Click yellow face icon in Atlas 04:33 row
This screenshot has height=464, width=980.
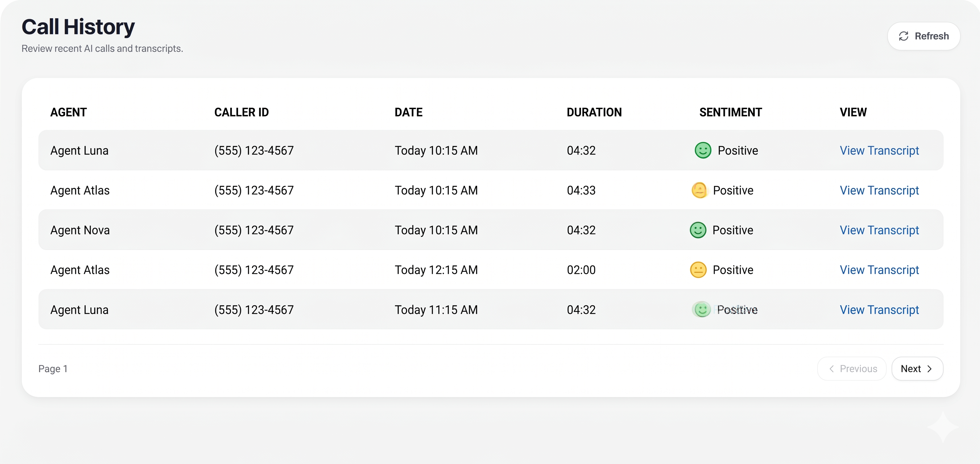click(699, 190)
